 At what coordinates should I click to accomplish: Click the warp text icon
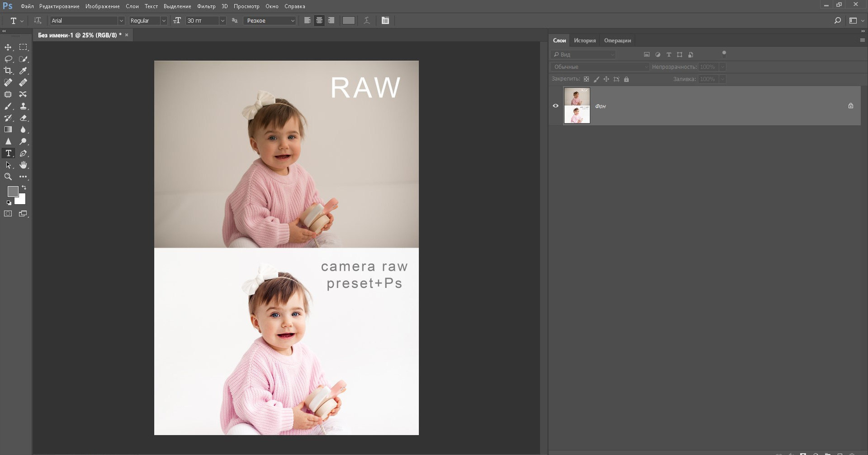(x=367, y=20)
